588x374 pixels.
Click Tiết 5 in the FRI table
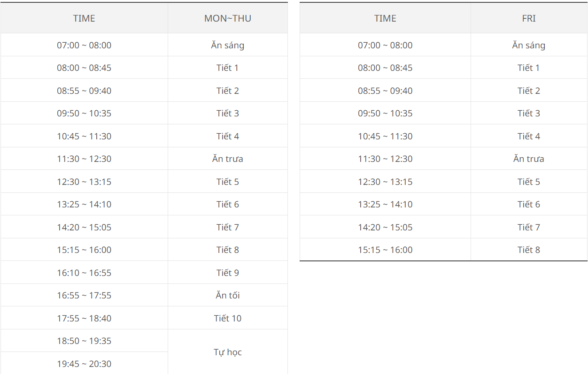click(528, 182)
